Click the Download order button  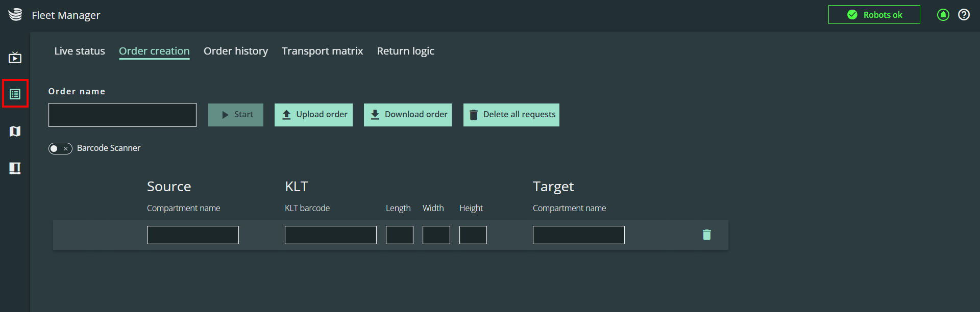408,115
